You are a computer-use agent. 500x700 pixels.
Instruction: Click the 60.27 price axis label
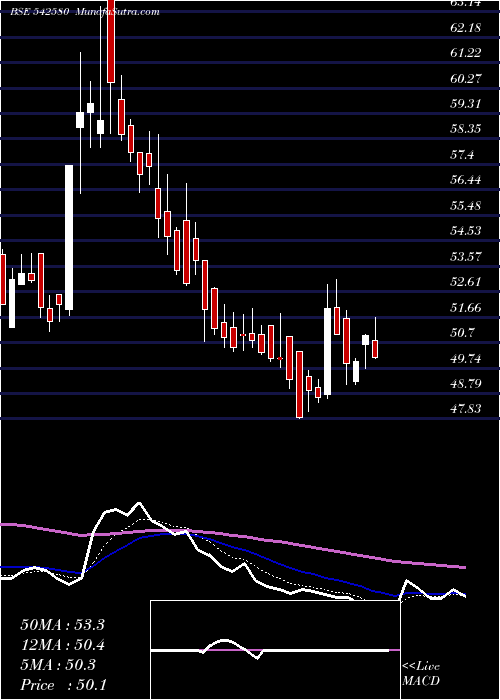466,79
